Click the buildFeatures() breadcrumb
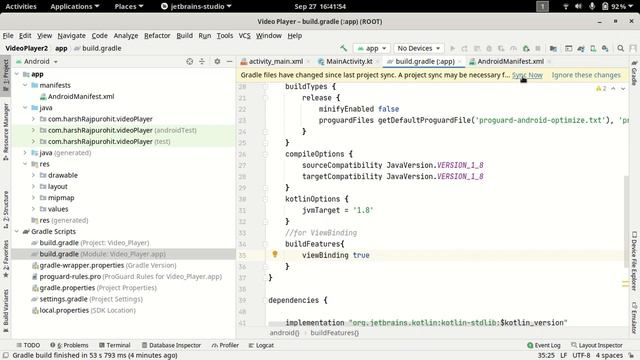 [334, 333]
